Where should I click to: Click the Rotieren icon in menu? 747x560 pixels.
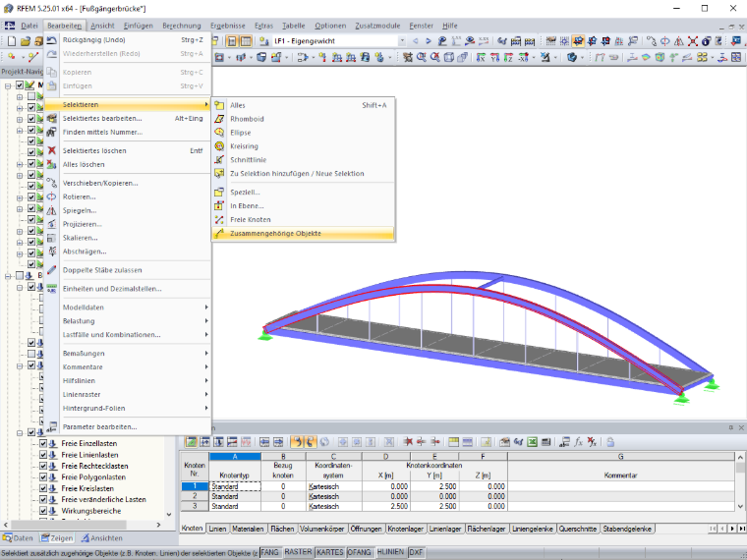(51, 196)
